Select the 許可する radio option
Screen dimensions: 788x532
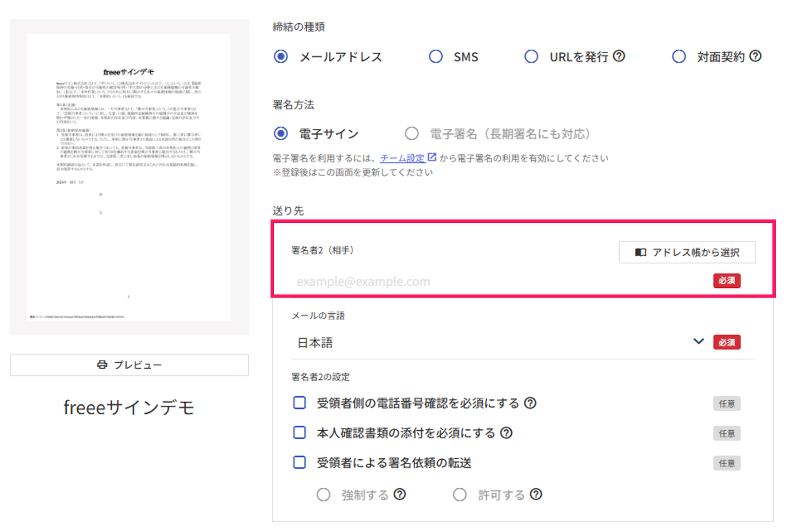(460, 495)
